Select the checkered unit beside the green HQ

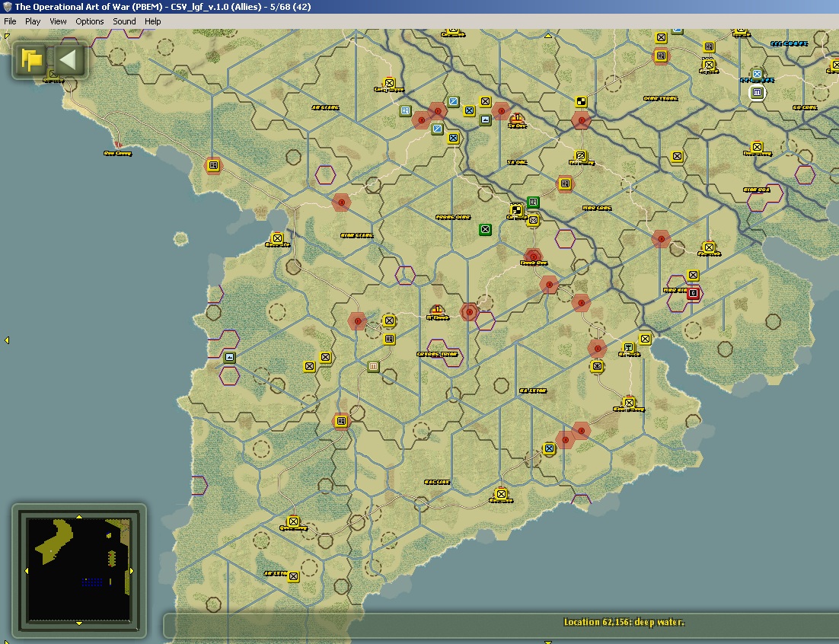pyautogui.click(x=516, y=209)
